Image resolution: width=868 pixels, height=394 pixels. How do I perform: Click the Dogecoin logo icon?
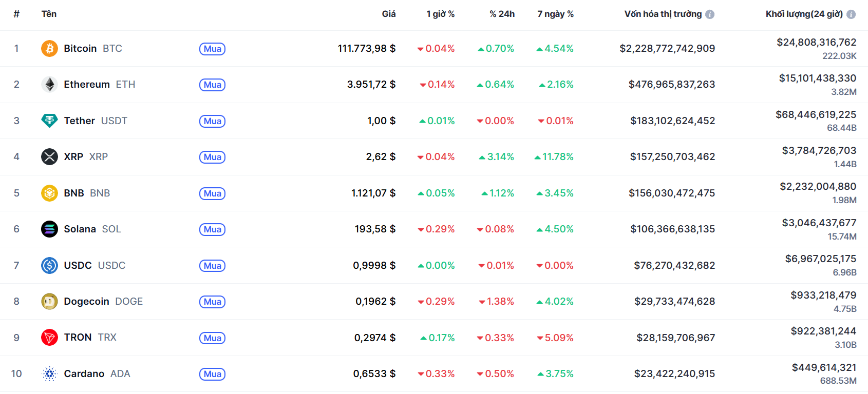(49, 302)
